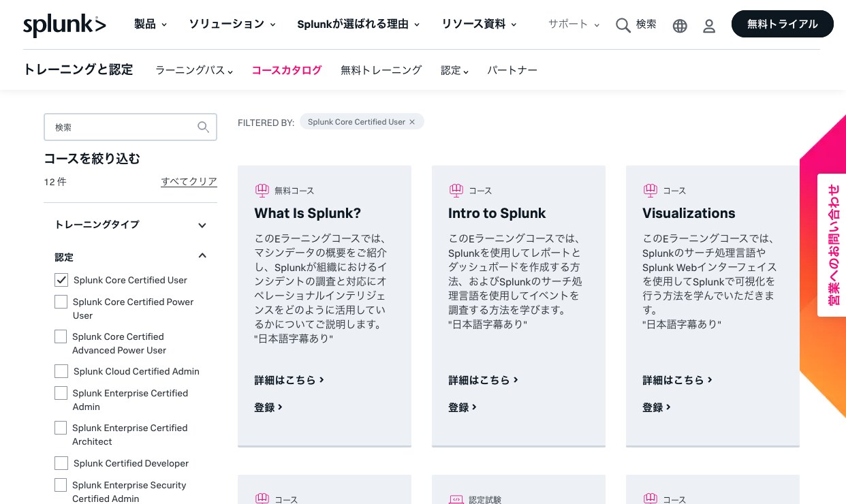The image size is (846, 504).
Task: Open the パートナー tab
Action: click(512, 70)
